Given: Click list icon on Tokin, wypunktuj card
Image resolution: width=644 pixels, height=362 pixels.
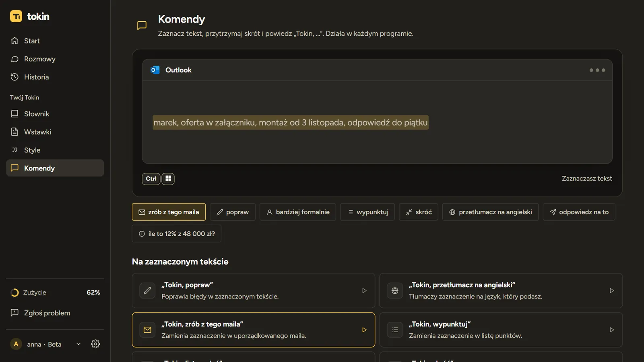Looking at the screenshot, I should [x=395, y=330].
